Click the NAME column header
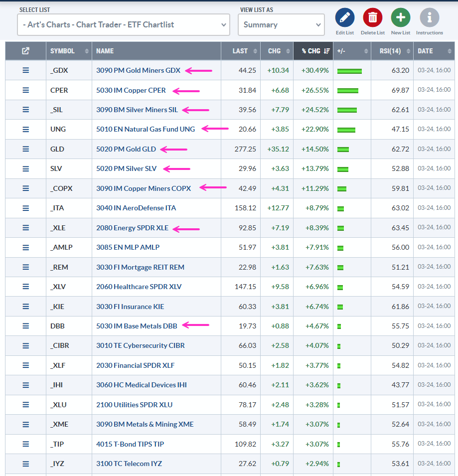 click(x=156, y=51)
